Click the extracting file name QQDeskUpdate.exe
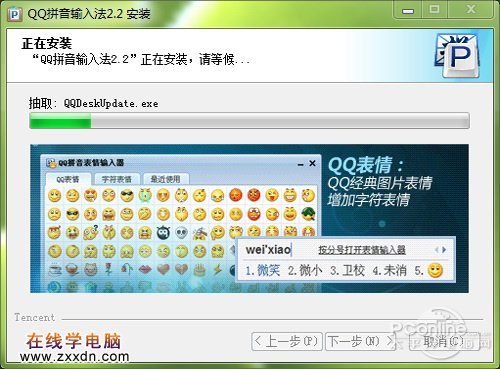 pyautogui.click(x=111, y=104)
